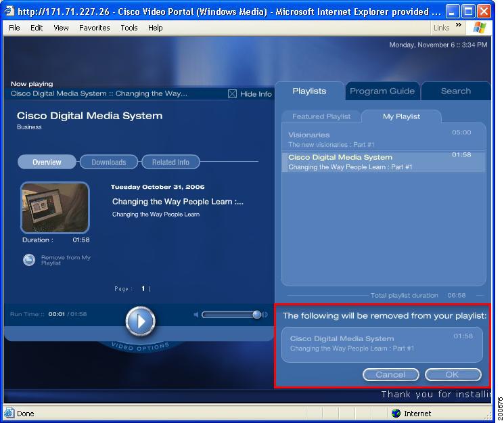Click the 'Duration : 01:58' label under thumbnail
This screenshot has width=504, height=423.
56,240
